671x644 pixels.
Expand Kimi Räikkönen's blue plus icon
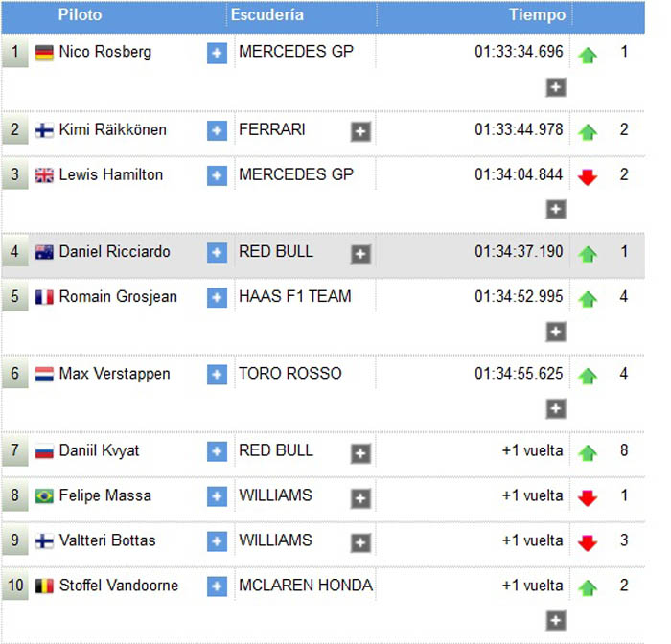click(217, 130)
